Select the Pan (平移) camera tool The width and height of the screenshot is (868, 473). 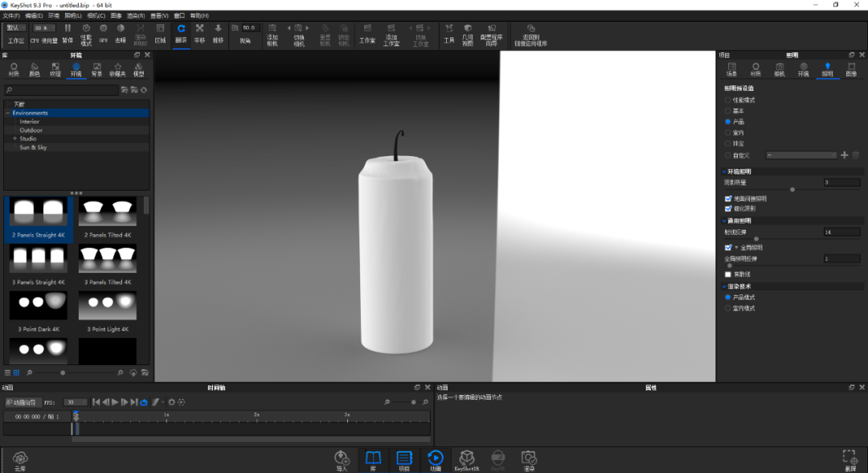(x=199, y=33)
